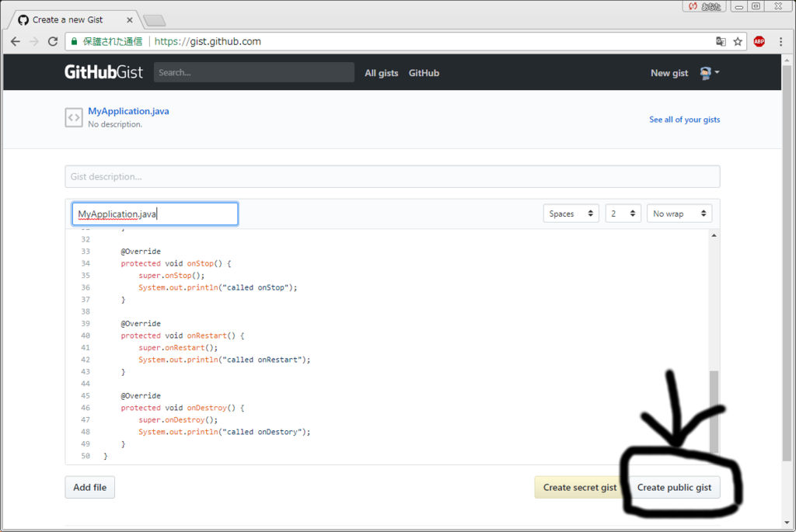Open the translate page icon
The image size is (796, 532).
pyautogui.click(x=721, y=42)
